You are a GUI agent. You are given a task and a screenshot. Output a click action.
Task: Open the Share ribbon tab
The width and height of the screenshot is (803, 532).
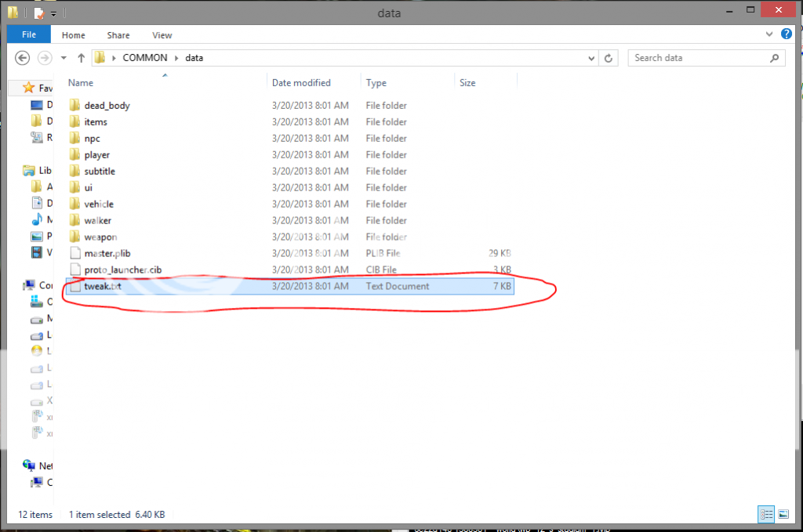[118, 35]
